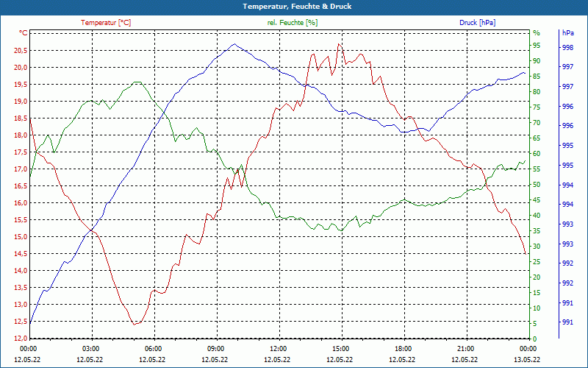Screen dimensions: 588x368
Task: Click the green '45' humidity axis tick
Action: pyautogui.click(x=537, y=199)
